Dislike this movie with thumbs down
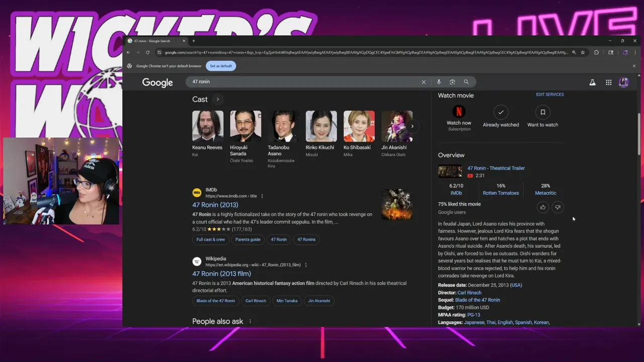The width and height of the screenshot is (644, 362). point(557,207)
